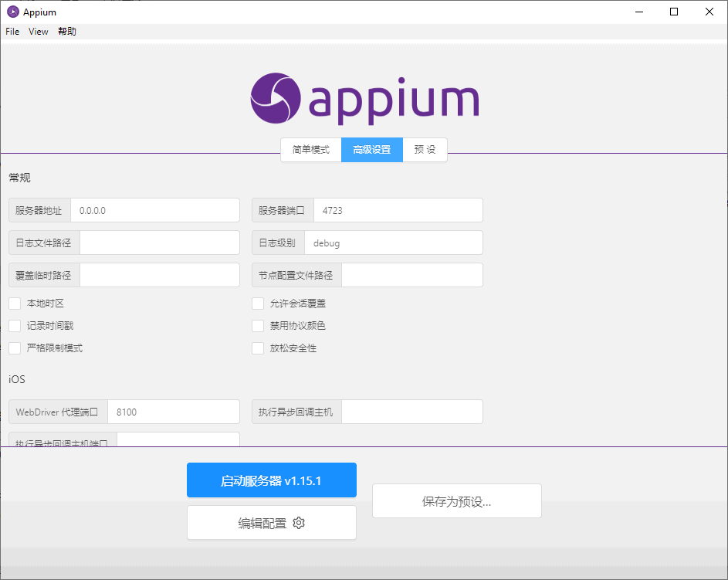Click the 保存为预设... button
This screenshot has width=728, height=580.
[457, 501]
